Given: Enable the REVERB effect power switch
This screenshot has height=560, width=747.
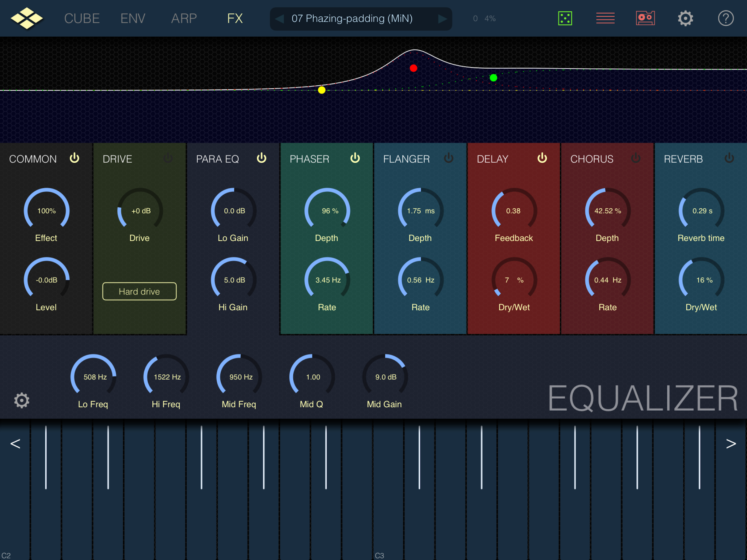Looking at the screenshot, I should click(729, 158).
